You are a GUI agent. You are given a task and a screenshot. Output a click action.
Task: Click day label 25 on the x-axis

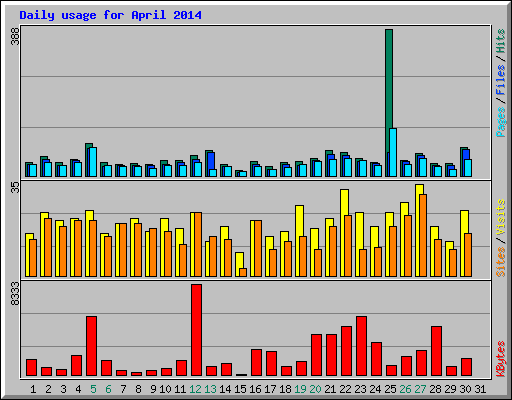pos(390,389)
